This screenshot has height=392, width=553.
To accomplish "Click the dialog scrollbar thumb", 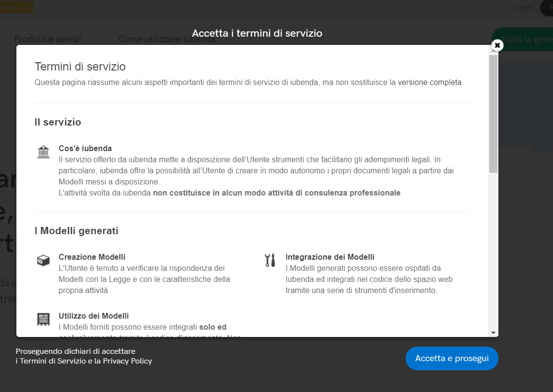I will coord(494,113).
